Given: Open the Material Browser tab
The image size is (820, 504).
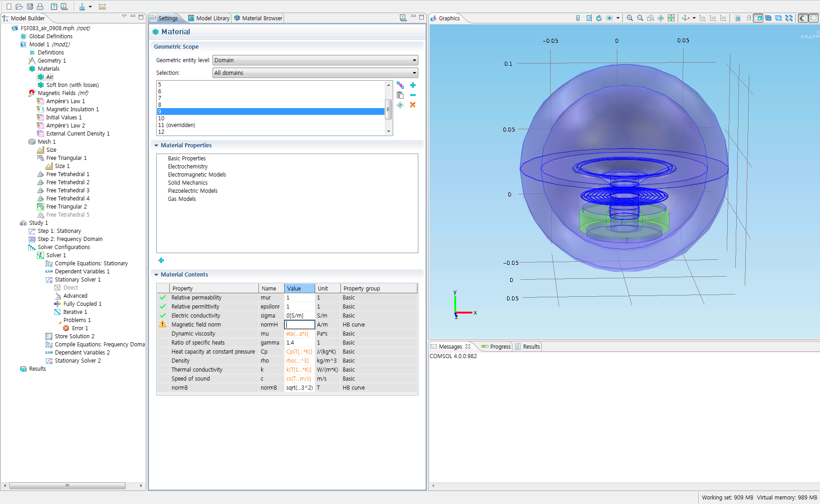Looking at the screenshot, I should point(258,18).
